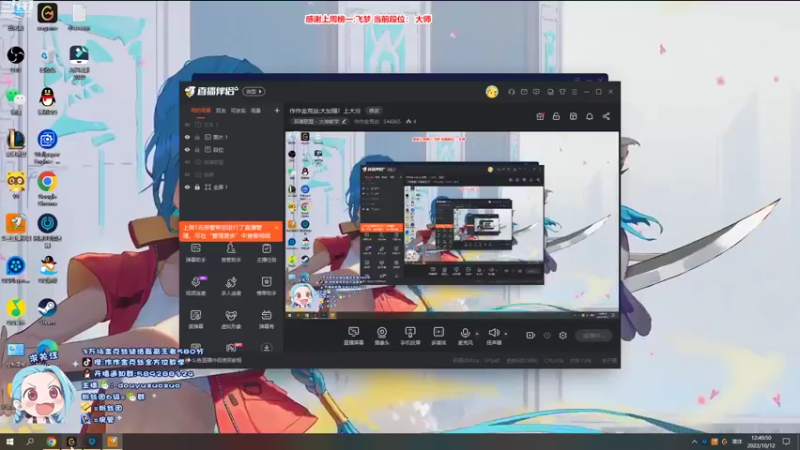The image size is (800, 450).
Task: Open the share icon in stream header
Action: click(x=606, y=116)
